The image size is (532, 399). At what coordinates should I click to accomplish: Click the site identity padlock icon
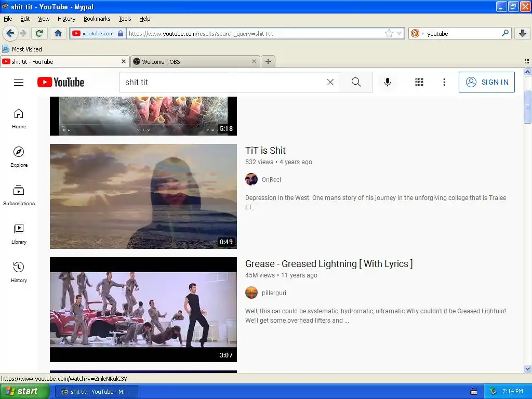[121, 33]
